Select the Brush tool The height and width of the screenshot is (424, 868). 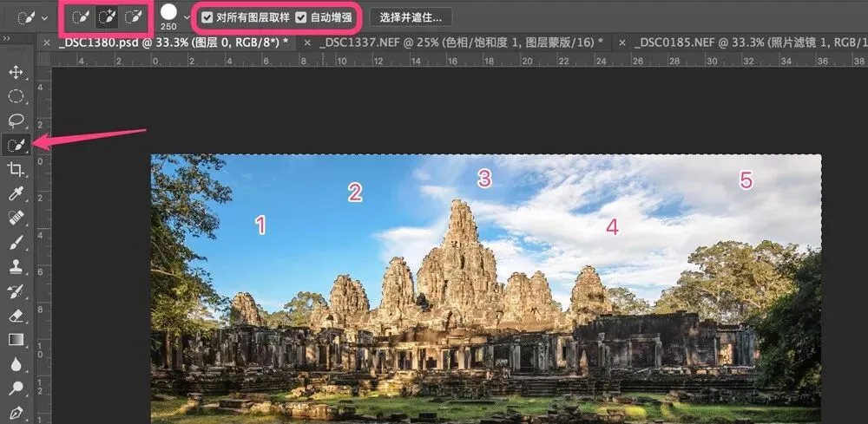click(x=16, y=242)
